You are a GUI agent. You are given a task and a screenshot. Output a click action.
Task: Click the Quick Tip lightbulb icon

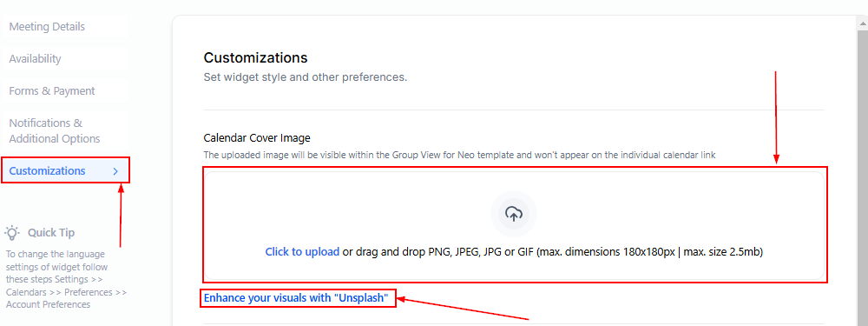(12, 232)
